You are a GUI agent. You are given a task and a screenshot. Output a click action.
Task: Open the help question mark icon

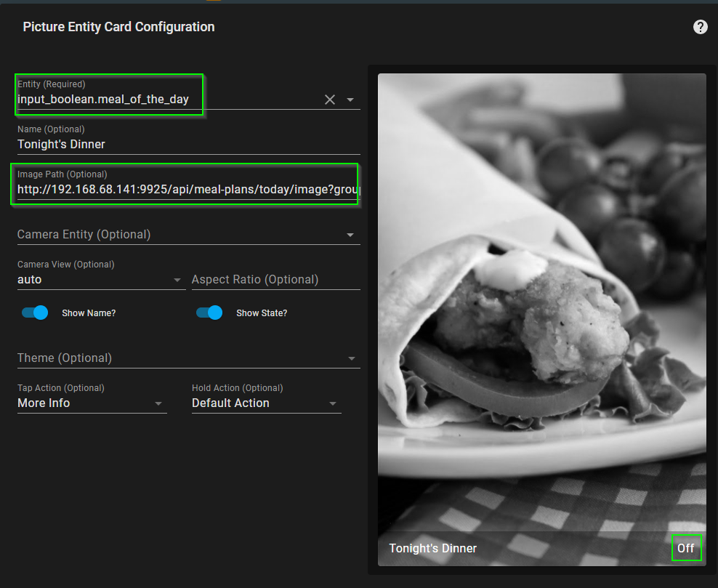coord(700,27)
